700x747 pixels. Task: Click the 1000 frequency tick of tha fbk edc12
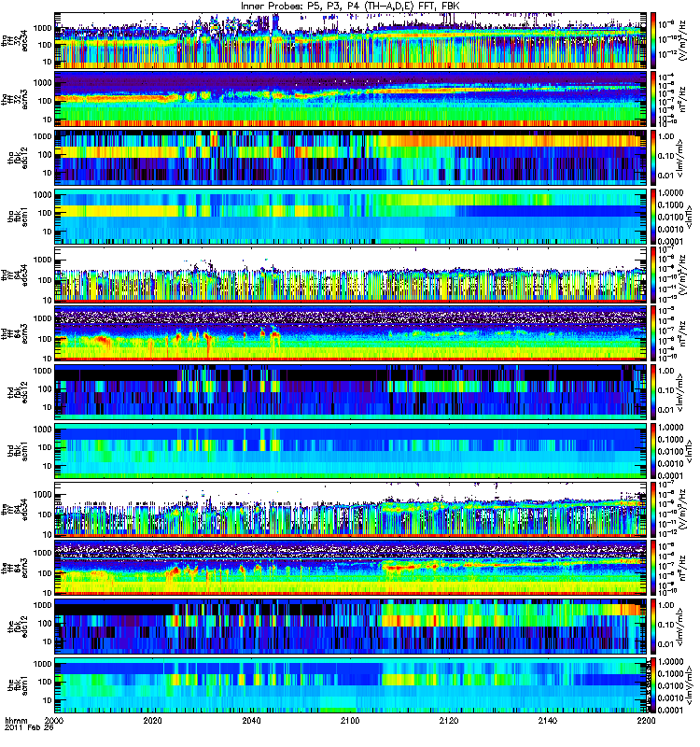pyautogui.click(x=43, y=136)
